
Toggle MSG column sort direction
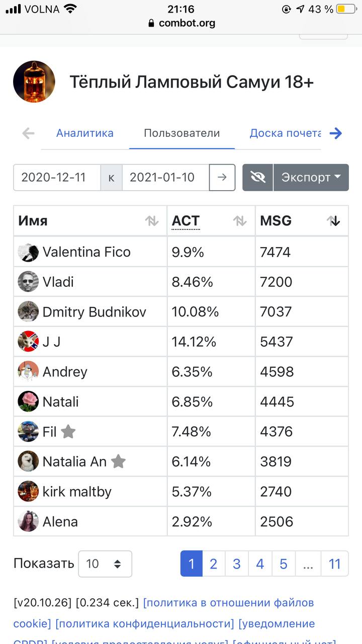[x=333, y=221]
